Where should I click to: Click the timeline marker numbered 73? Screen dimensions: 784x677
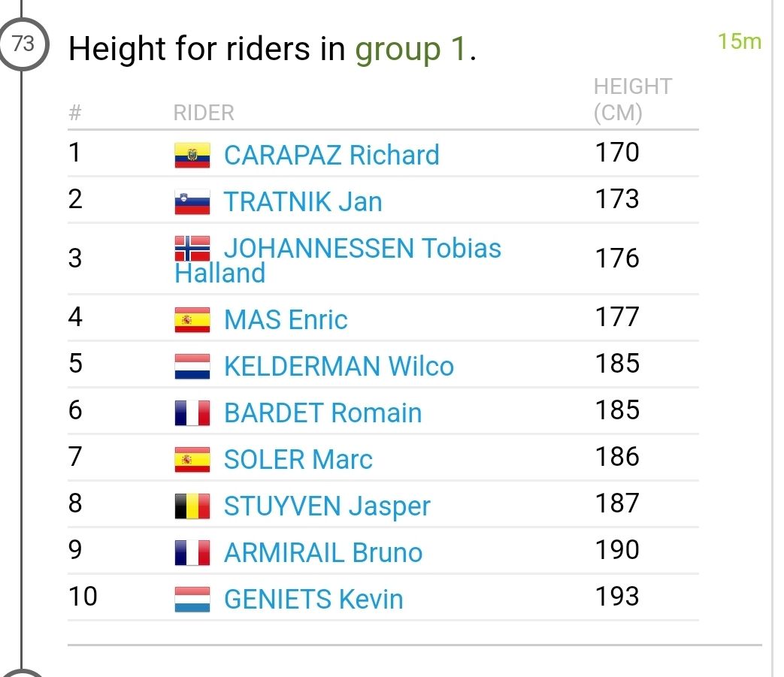[x=23, y=44]
